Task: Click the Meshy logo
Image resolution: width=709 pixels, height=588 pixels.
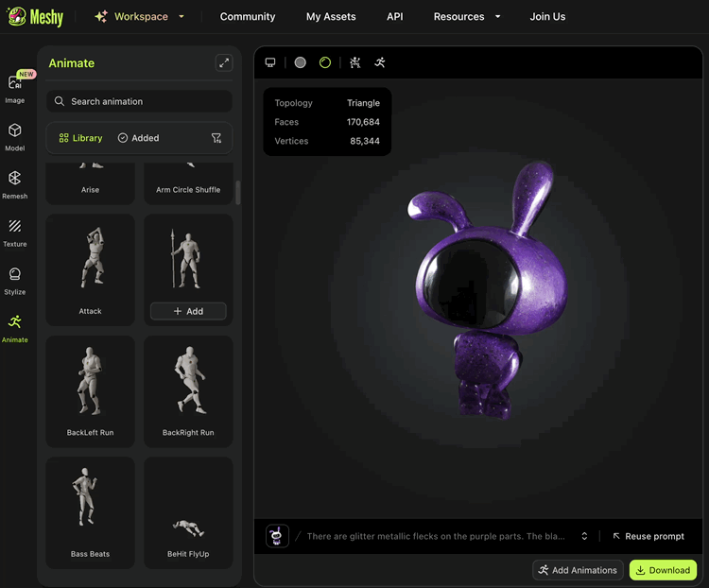Action: (35, 17)
